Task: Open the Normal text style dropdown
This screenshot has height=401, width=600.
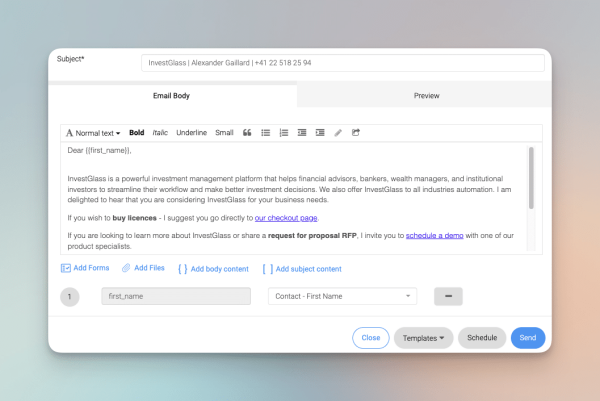Action: click(93, 133)
